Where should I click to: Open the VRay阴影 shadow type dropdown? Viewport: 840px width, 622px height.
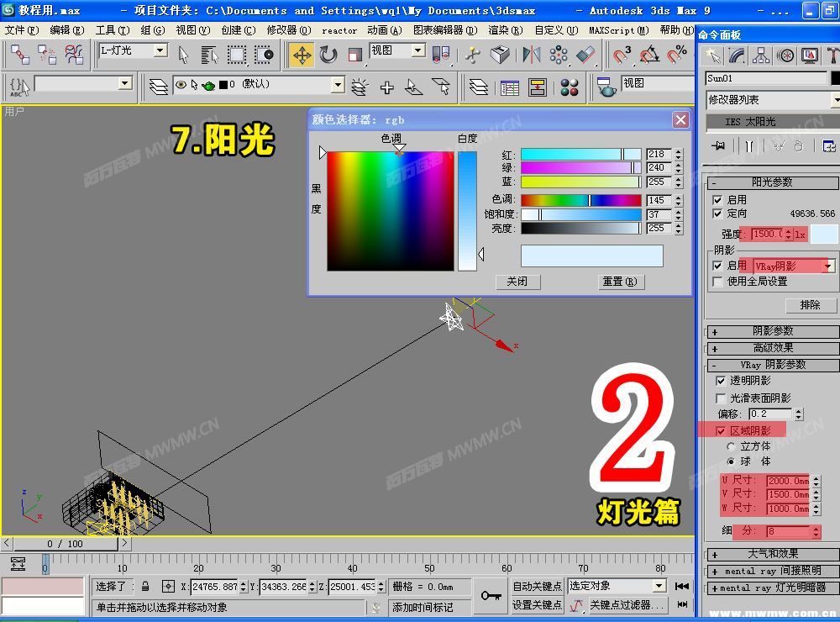[x=794, y=266]
